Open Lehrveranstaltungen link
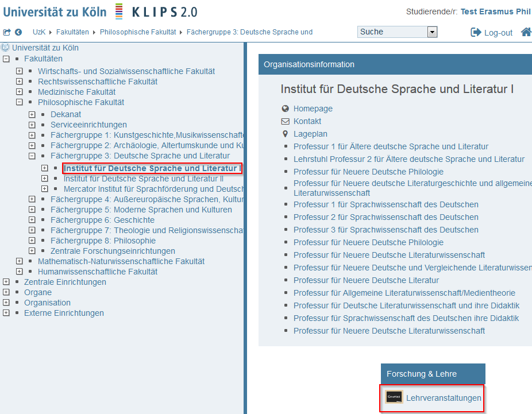 pyautogui.click(x=444, y=398)
